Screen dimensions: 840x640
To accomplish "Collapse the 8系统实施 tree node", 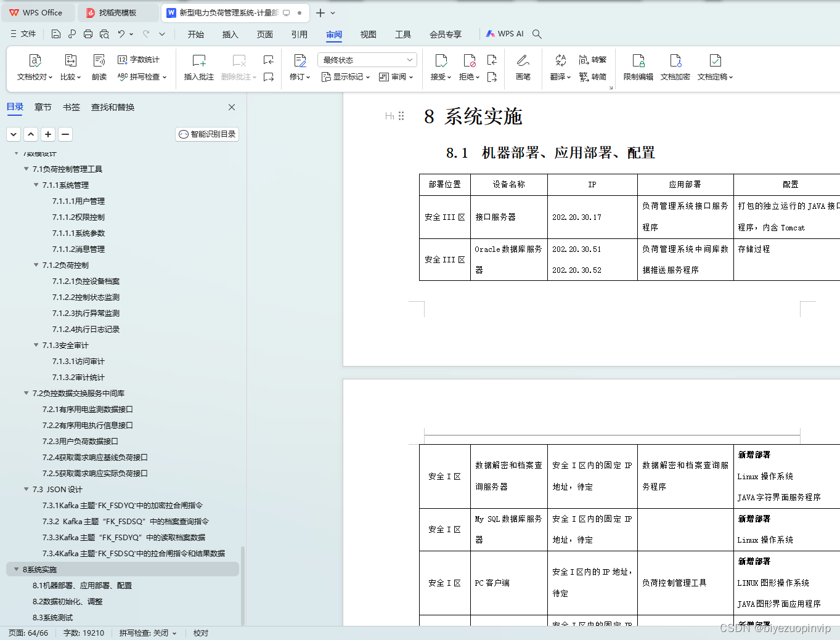I will coord(17,569).
